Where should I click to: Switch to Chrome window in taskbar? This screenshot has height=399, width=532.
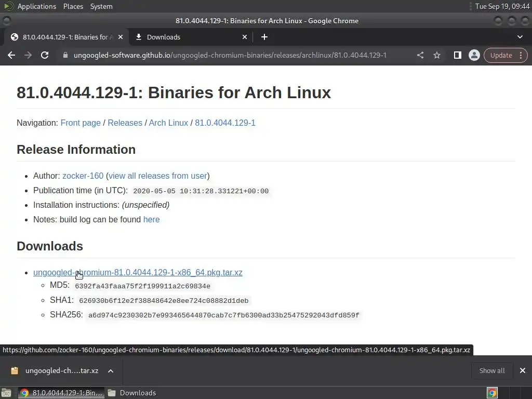coord(61,393)
